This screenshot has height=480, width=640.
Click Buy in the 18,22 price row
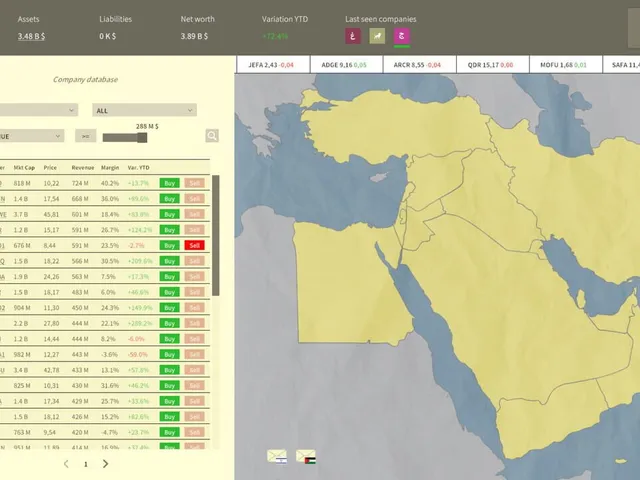point(169,261)
